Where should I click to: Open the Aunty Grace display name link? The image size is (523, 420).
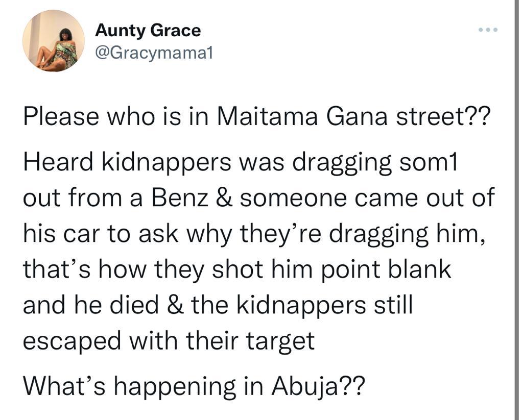148,31
